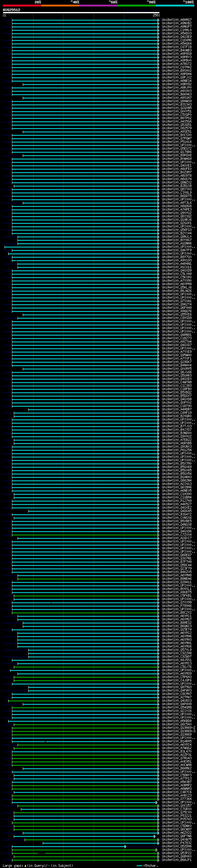
Task: Click the cyan 80–100% identity legend segment
Action: pos(175,6)
